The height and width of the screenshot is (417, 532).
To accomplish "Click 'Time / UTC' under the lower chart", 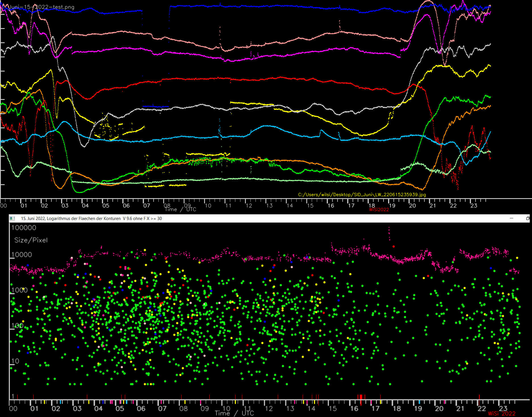I will pos(234,413).
